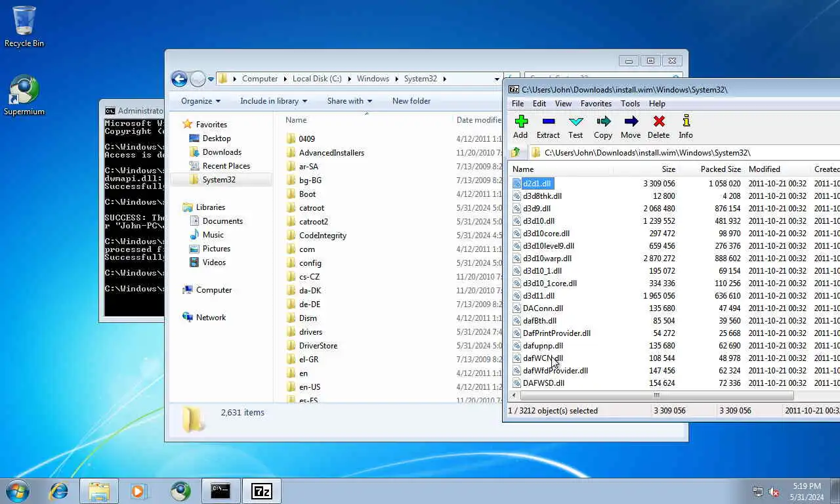Image resolution: width=840 pixels, height=504 pixels.
Task: Open the Favorites menu in 7-Zip
Action: tap(596, 104)
